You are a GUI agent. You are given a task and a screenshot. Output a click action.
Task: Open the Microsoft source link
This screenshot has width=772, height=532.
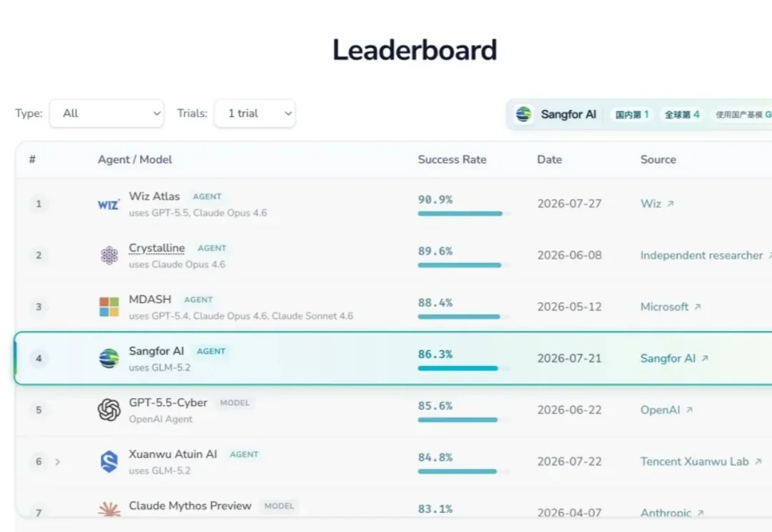click(670, 307)
